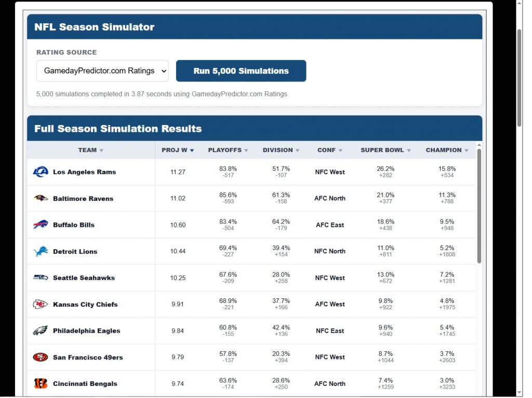Sort results by SUPER BOWL header
This screenshot has width=532, height=398.
(385, 150)
